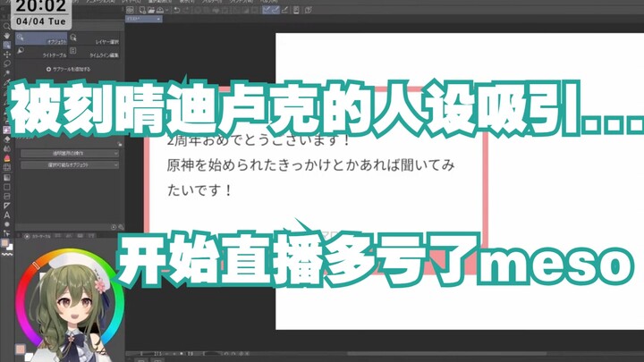Select the Gradient tool

[6, 177]
